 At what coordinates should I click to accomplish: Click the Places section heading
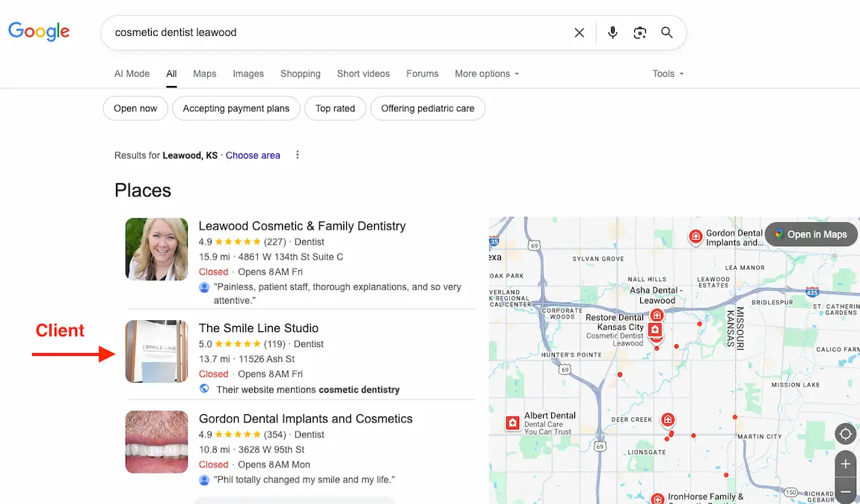point(143,190)
